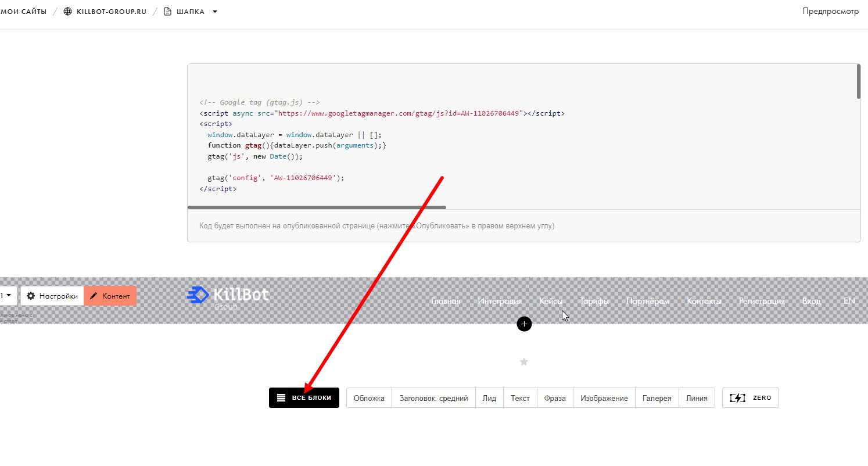Select the Главная menu item
Screen dimensions: 868x466
[x=446, y=301]
